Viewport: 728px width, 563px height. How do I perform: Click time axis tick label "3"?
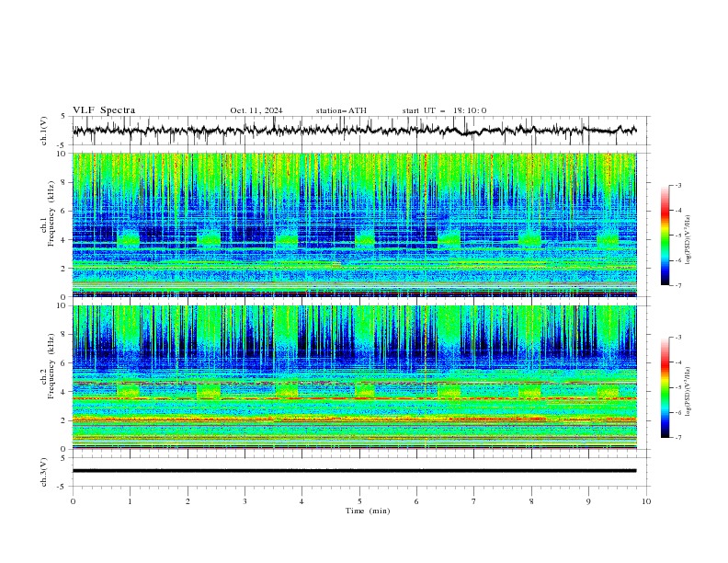click(x=245, y=501)
